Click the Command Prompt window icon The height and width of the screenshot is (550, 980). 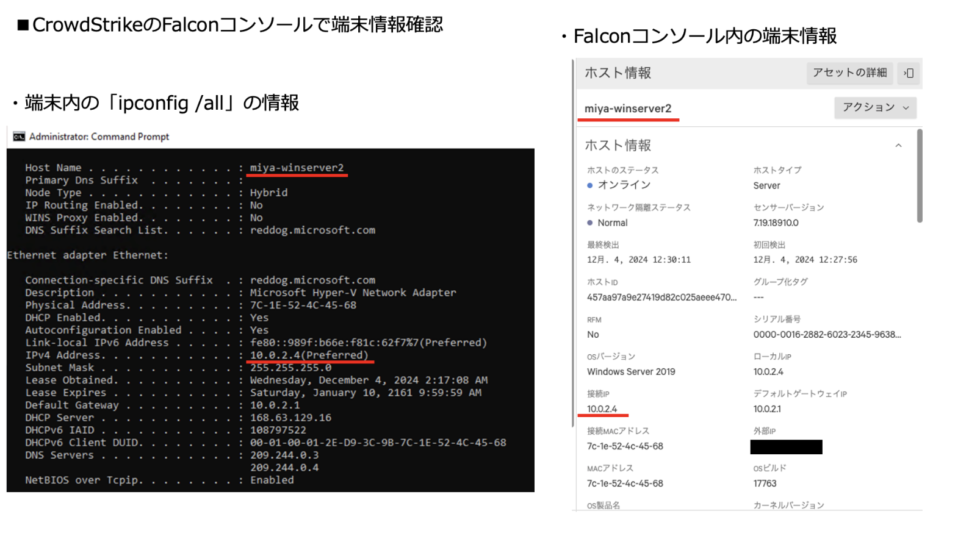(19, 137)
